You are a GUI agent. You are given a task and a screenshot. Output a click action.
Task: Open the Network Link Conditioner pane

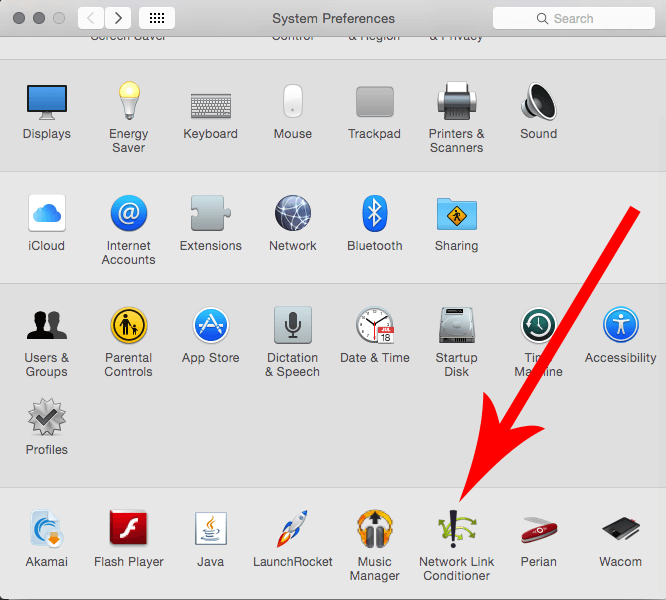click(456, 529)
